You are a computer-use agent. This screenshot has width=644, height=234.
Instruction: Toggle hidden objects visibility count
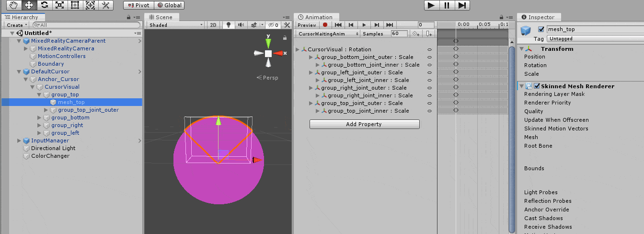274,25
